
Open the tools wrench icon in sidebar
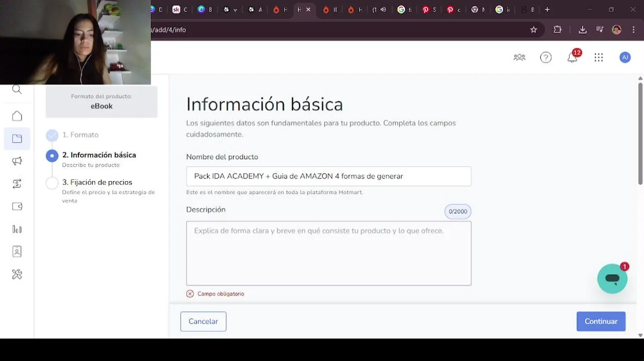pyautogui.click(x=17, y=274)
